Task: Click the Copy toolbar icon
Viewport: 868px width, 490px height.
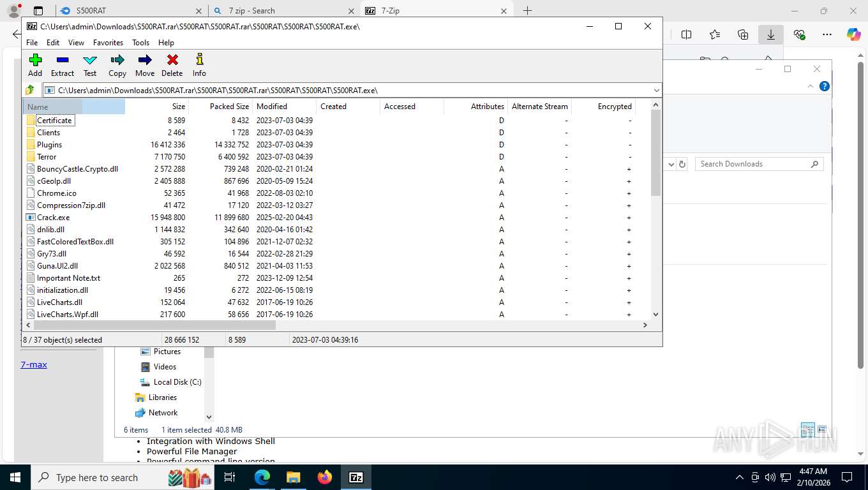Action: [117, 60]
